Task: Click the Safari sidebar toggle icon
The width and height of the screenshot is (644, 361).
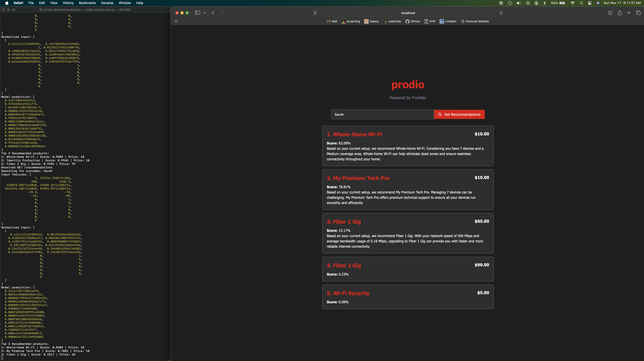Action: click(x=197, y=13)
